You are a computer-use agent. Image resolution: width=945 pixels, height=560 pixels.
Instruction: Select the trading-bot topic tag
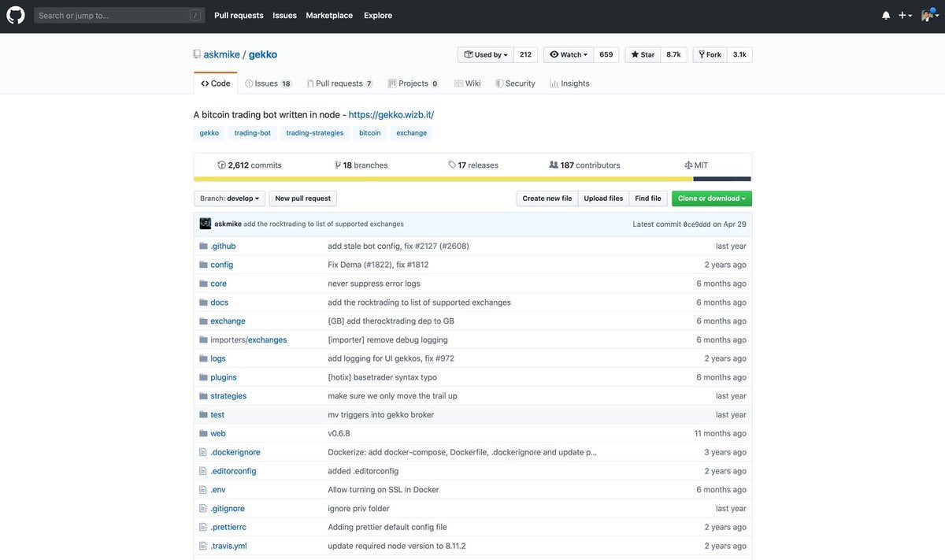point(253,133)
